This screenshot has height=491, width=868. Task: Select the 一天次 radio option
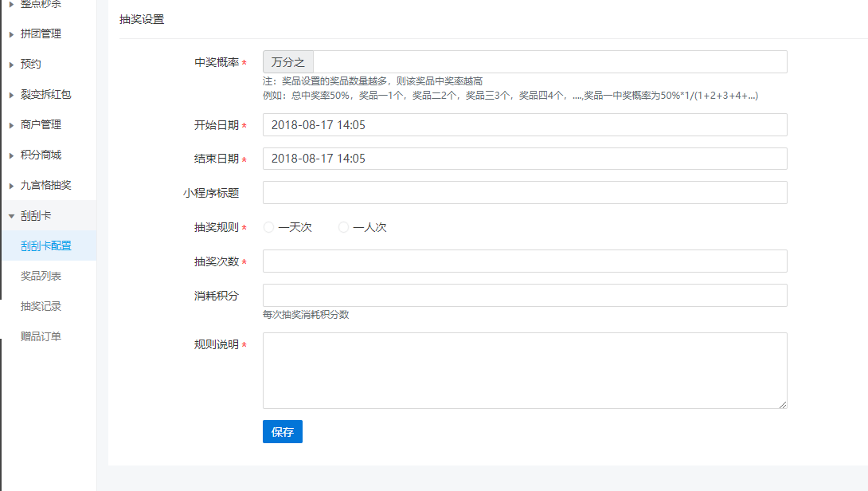268,227
